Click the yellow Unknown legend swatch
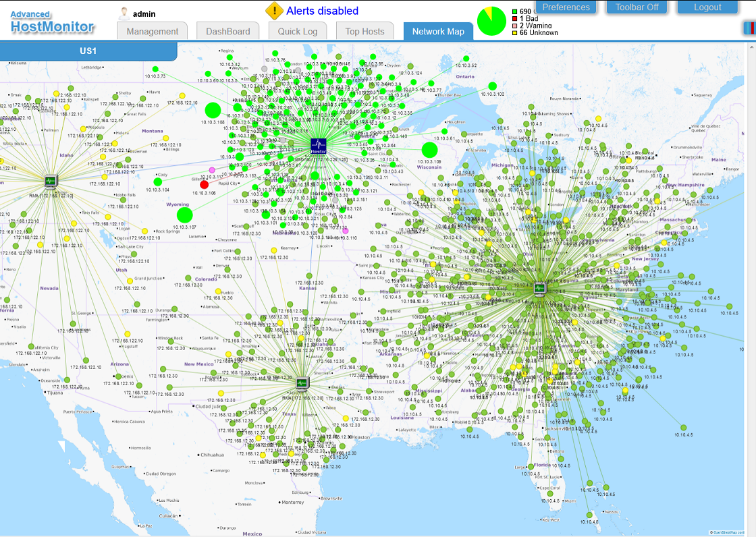Image resolution: width=756 pixels, height=537 pixels. 515,33
